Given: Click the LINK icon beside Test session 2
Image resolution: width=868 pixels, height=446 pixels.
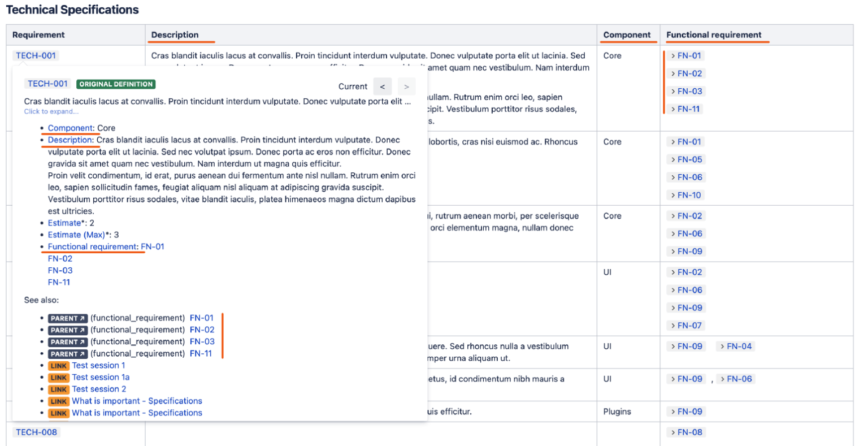Looking at the screenshot, I should [58, 389].
